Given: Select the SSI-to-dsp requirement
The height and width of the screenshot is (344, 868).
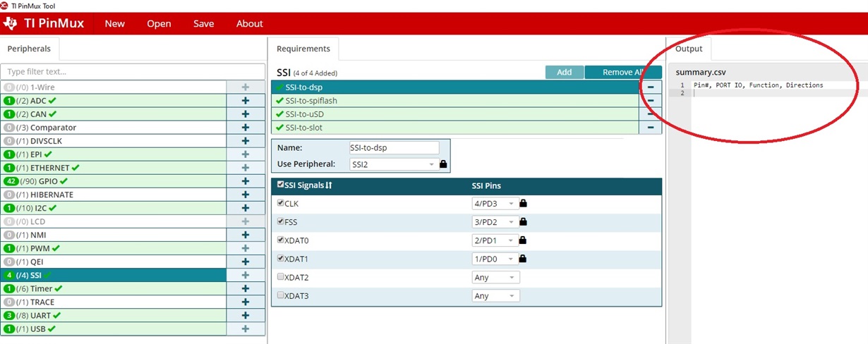Looking at the screenshot, I should (455, 87).
